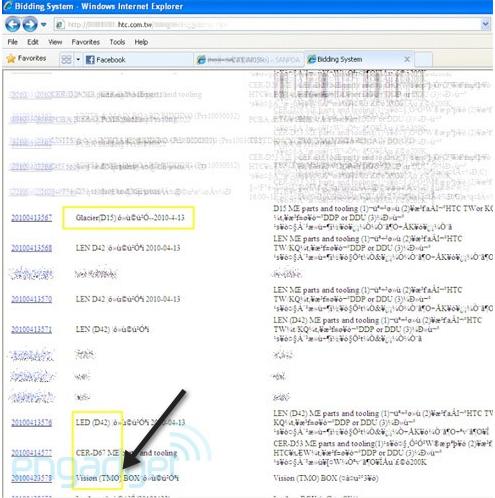Open bid link 20100413568 for LEN D42
The image size is (495, 498).
click(32, 248)
